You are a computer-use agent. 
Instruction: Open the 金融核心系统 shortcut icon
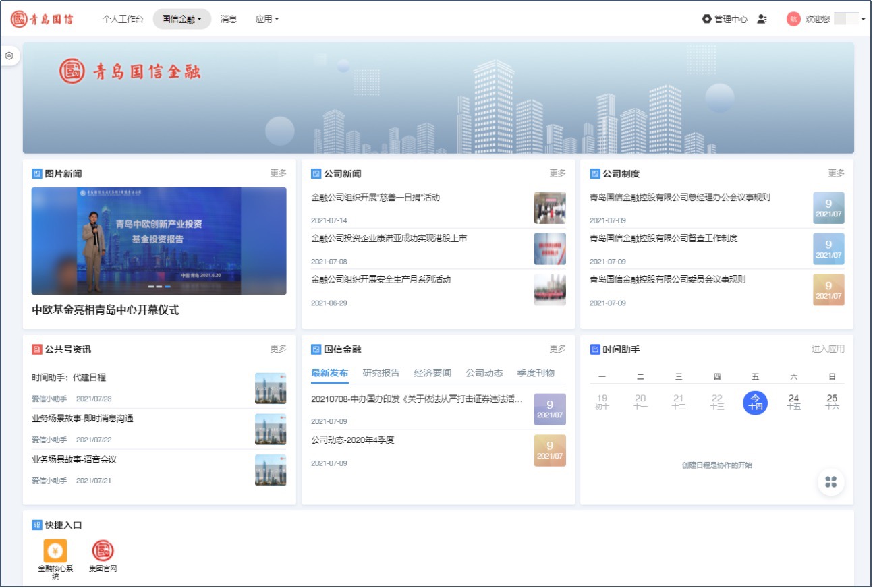(x=55, y=551)
